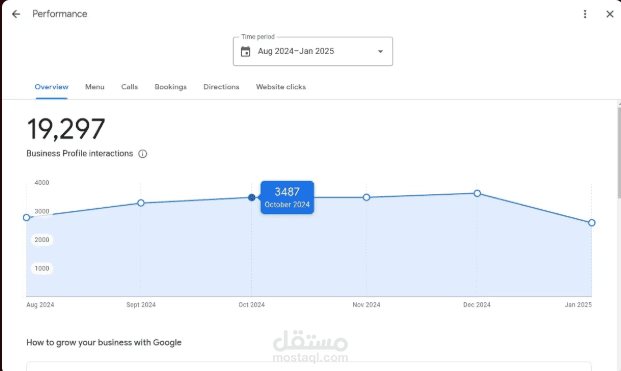Switch to the Bookings tab
The image size is (621, 371).
click(x=171, y=87)
